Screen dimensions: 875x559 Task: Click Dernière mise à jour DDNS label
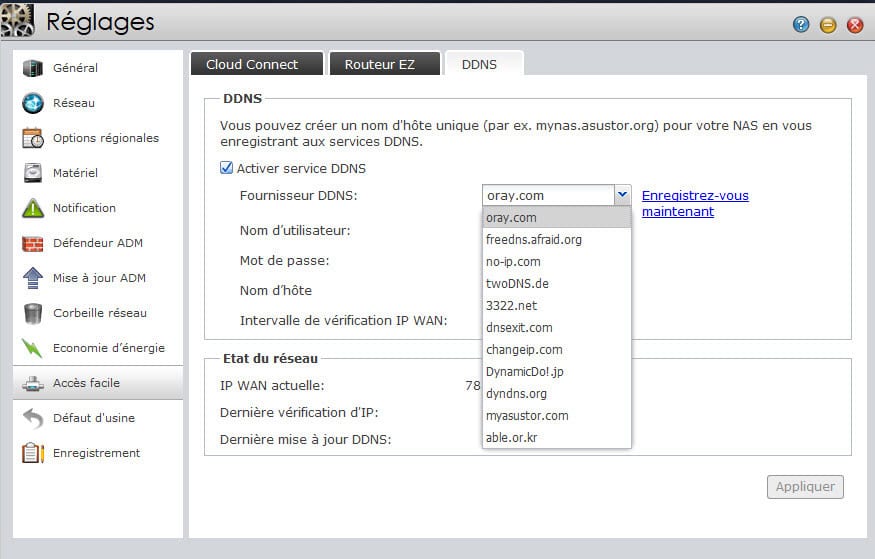(x=305, y=440)
